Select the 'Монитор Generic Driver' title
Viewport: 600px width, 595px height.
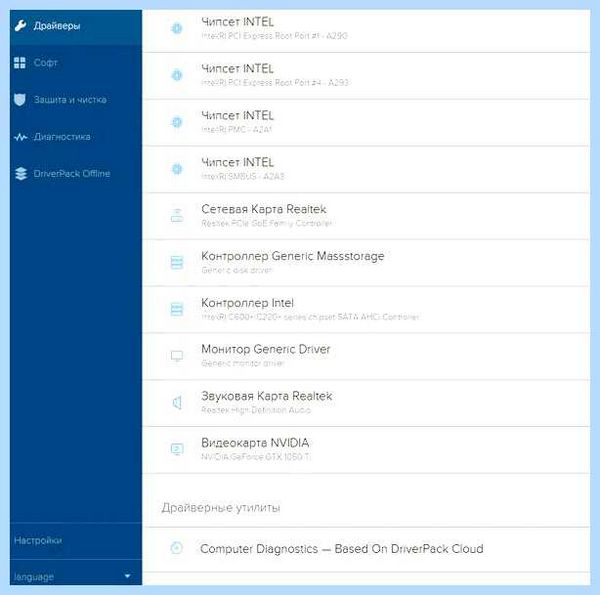(266, 349)
